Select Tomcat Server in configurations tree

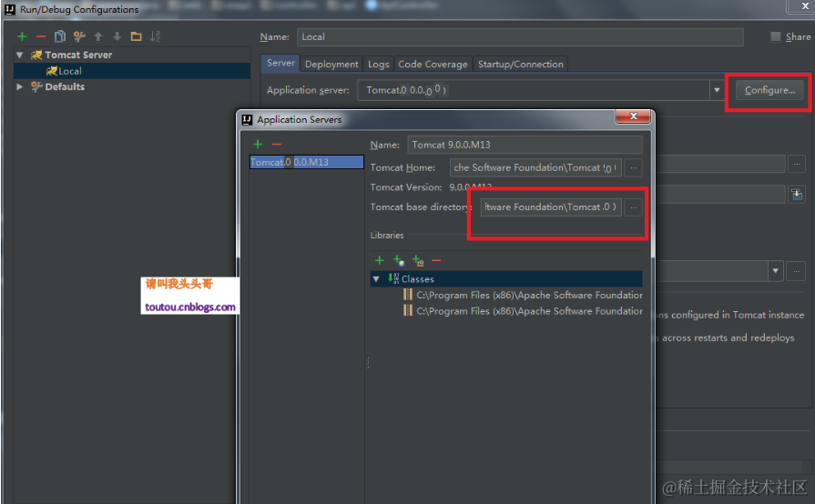point(78,55)
